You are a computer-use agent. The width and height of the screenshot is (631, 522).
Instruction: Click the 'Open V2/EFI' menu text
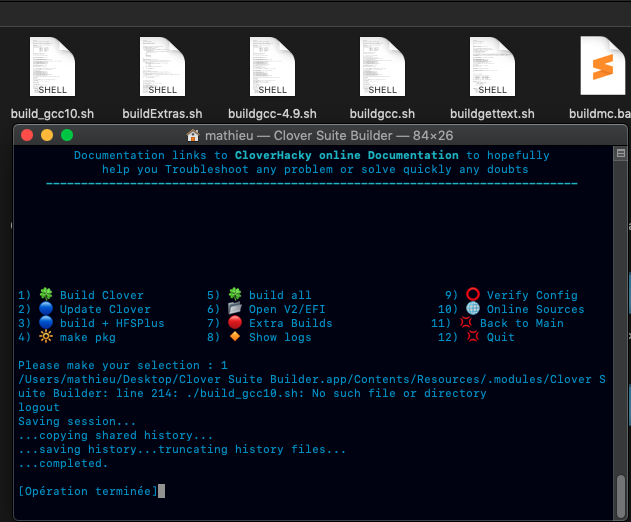click(287, 309)
